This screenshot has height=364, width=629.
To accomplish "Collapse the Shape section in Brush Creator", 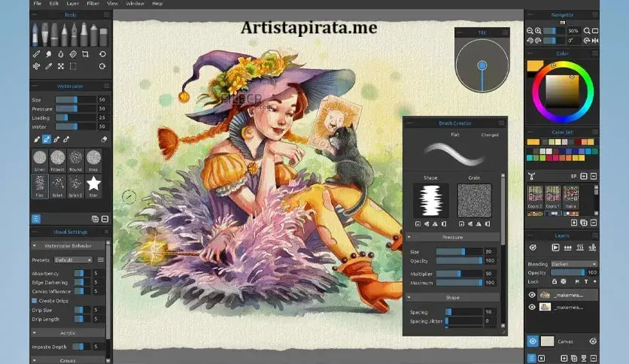I will pyautogui.click(x=409, y=297).
